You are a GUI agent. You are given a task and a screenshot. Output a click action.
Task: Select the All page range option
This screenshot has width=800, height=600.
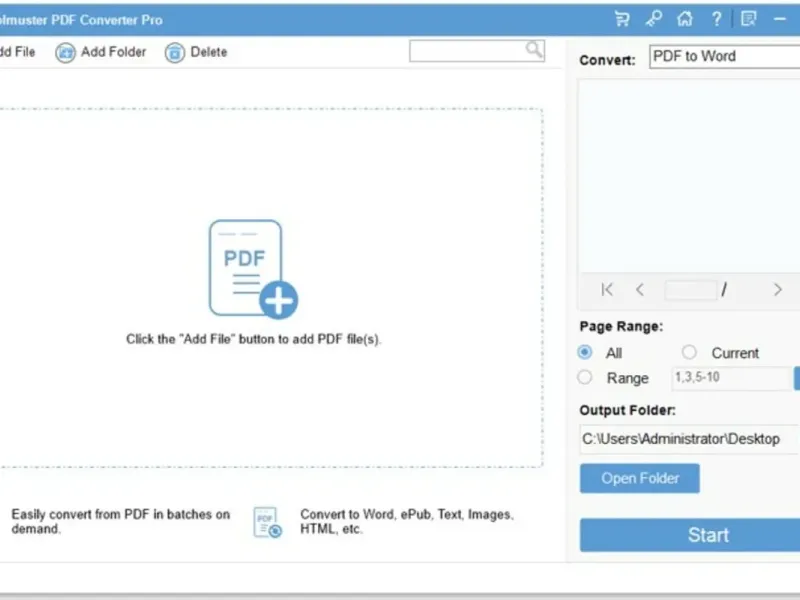(x=585, y=352)
